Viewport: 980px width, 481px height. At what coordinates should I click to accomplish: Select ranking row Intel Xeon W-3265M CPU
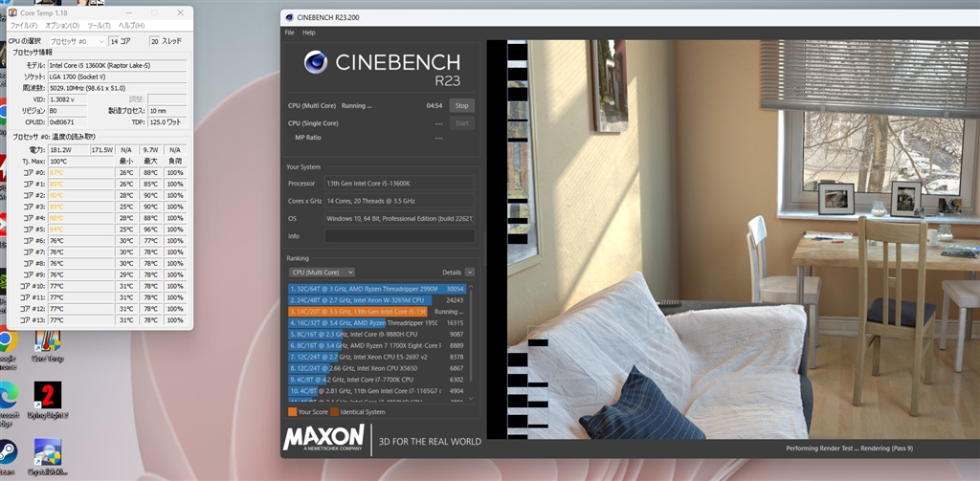click(377, 300)
